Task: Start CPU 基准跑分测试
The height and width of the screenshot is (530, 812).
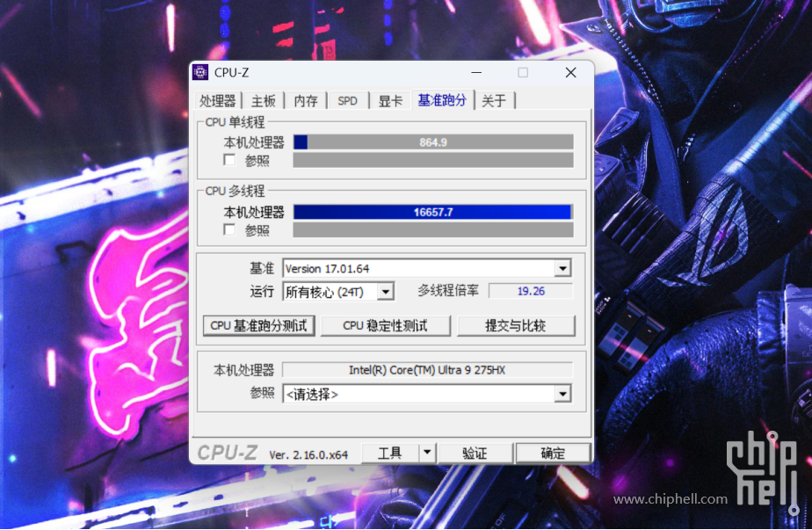Action: [259, 325]
